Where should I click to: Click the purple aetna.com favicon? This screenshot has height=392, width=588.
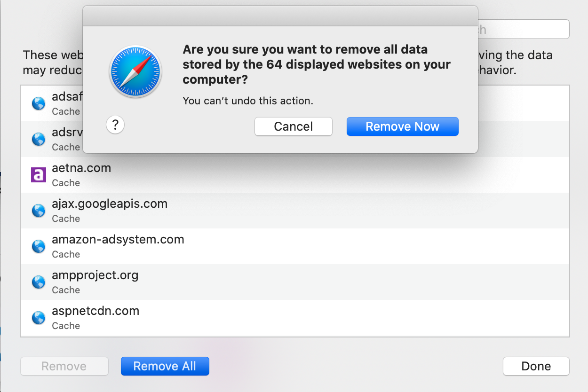point(38,175)
